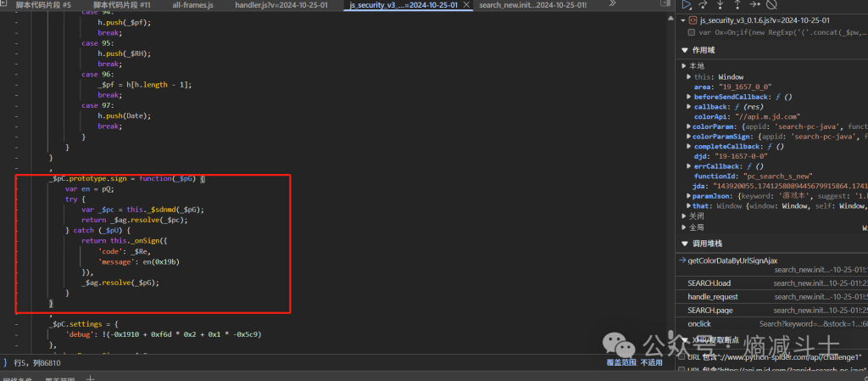Image resolution: width=868 pixels, height=381 pixels.
Task: Click the Deactivate breakpoints icon
Action: pos(771,5)
